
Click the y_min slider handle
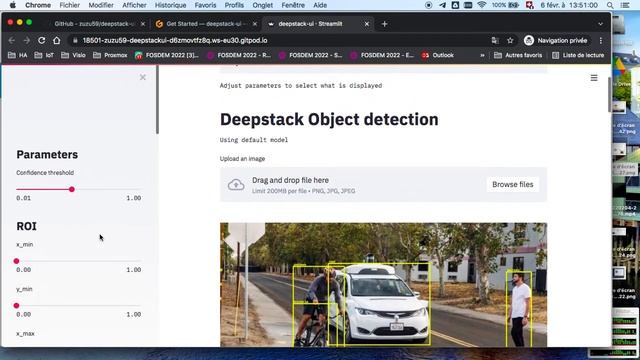[16, 305]
